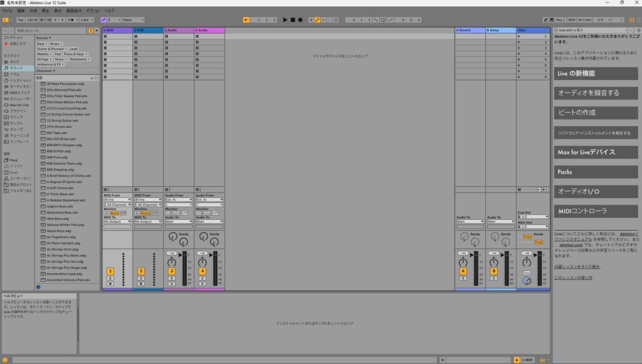Open the ビートの作成 lesson
This screenshot has width=642, height=364.
[x=596, y=113]
